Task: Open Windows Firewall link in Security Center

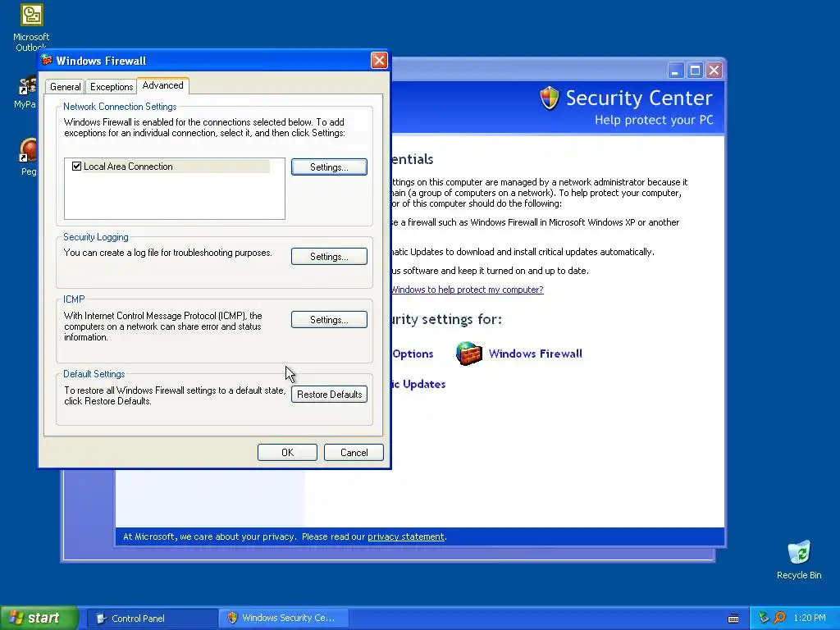Action: [535, 354]
